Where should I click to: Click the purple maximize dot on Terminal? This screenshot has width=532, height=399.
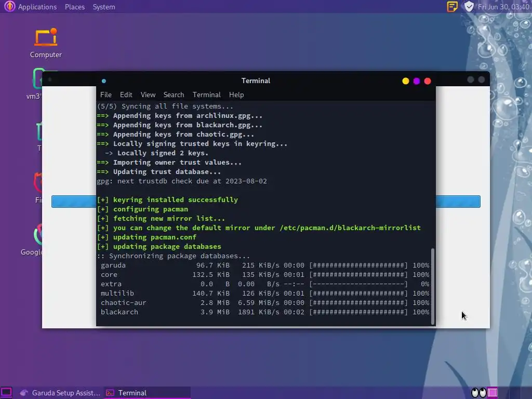[416, 81]
